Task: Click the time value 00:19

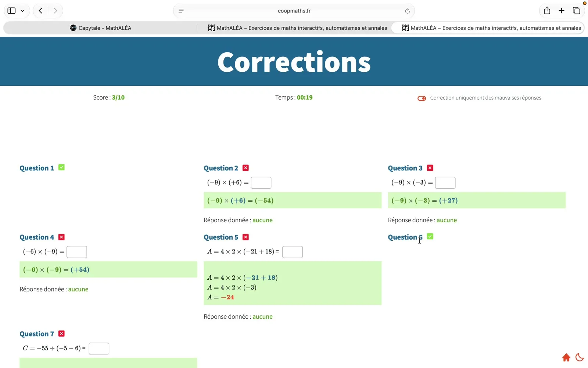Action: pyautogui.click(x=305, y=98)
